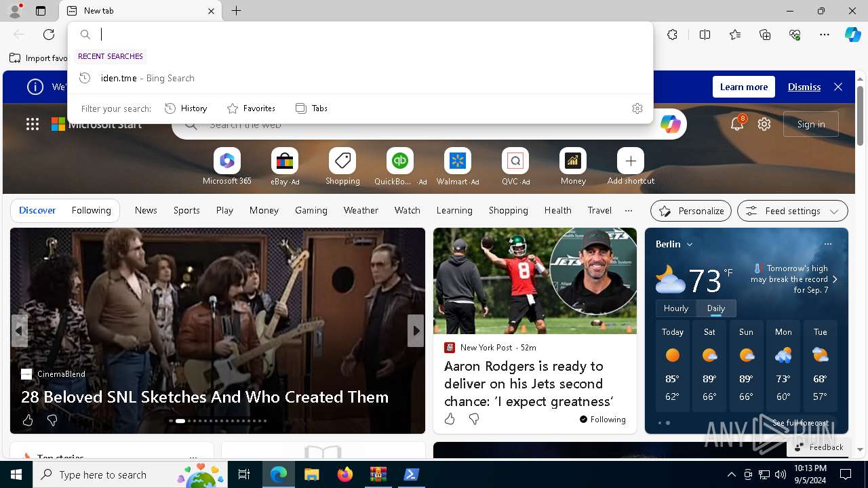This screenshot has width=868, height=488.
Task: Open Copilot from the search box
Action: [x=670, y=124]
